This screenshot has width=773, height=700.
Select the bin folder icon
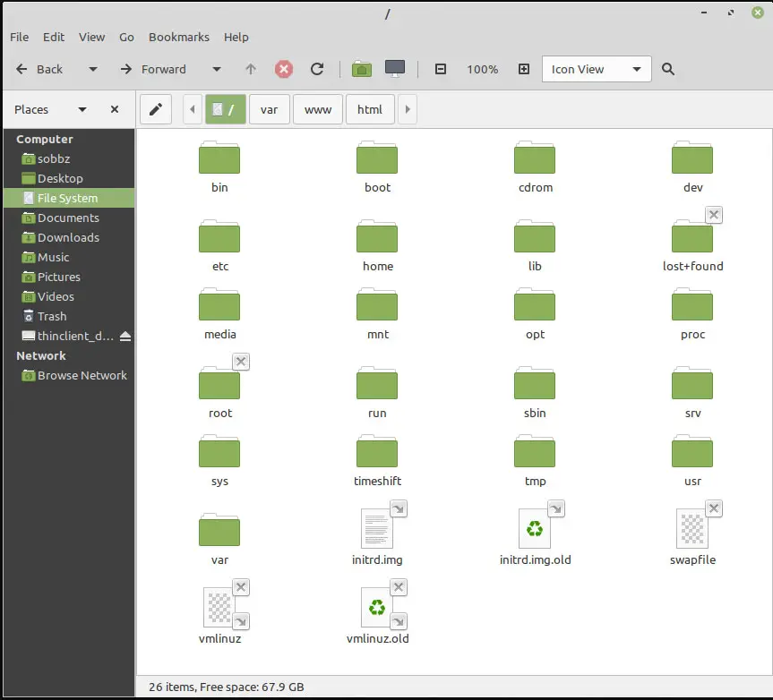click(219, 158)
